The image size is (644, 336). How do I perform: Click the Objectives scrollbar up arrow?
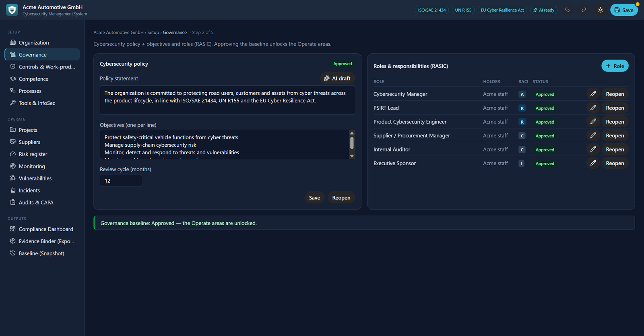[352, 133]
